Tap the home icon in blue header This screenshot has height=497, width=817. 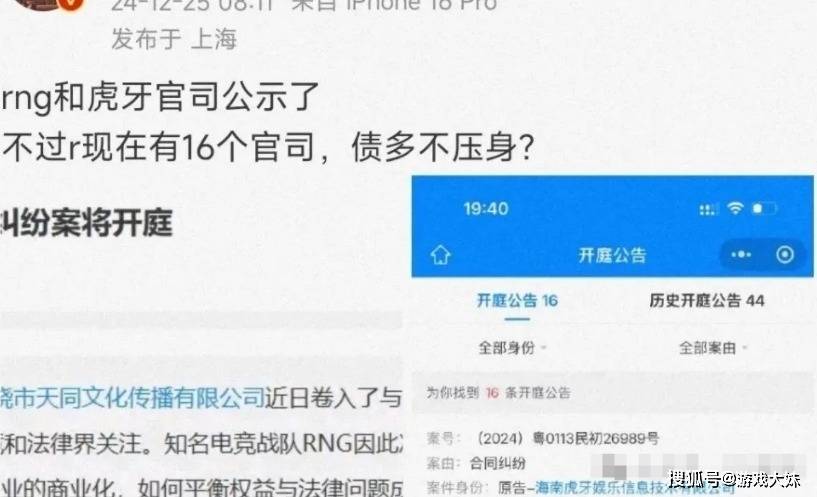tap(440, 255)
